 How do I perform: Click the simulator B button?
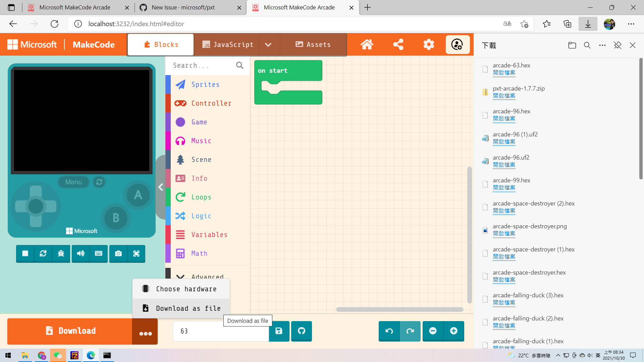click(x=116, y=218)
